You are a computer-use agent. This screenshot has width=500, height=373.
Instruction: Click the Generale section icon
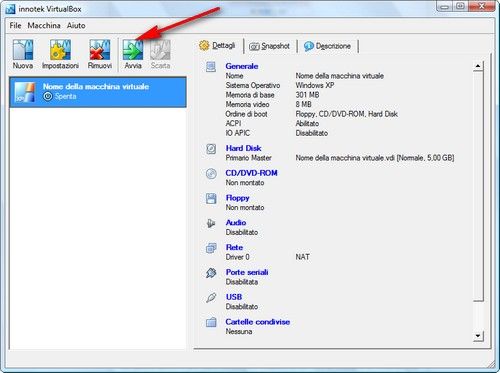(x=211, y=67)
